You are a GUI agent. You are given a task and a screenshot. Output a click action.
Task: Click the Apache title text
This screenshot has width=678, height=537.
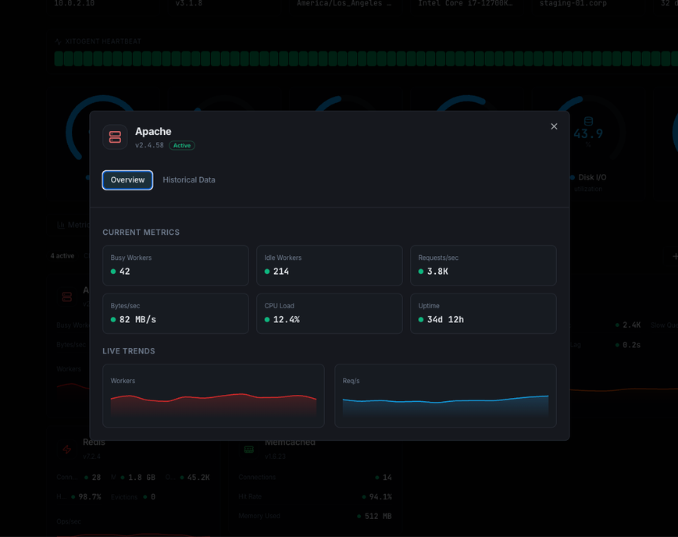[x=153, y=131]
